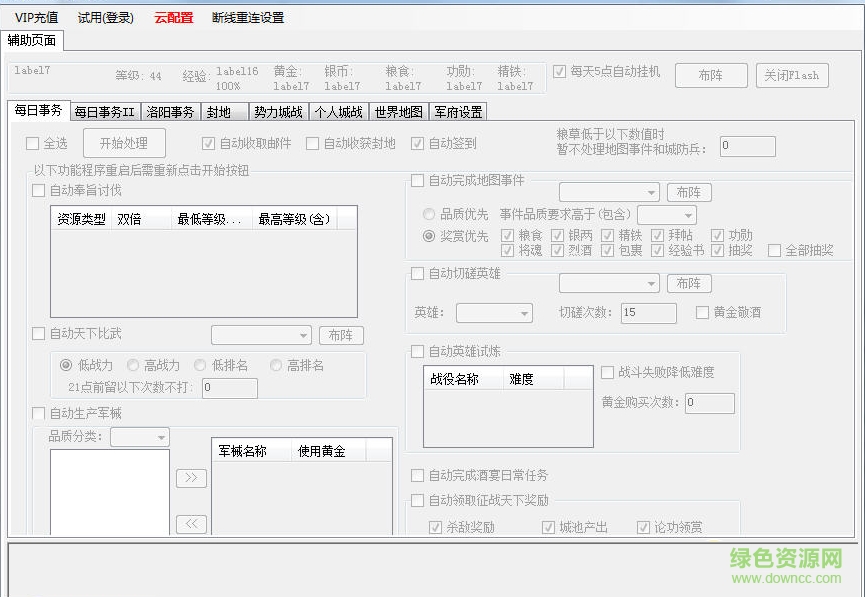Click the << transfer button for 军械
The image size is (865, 597).
tap(190, 523)
